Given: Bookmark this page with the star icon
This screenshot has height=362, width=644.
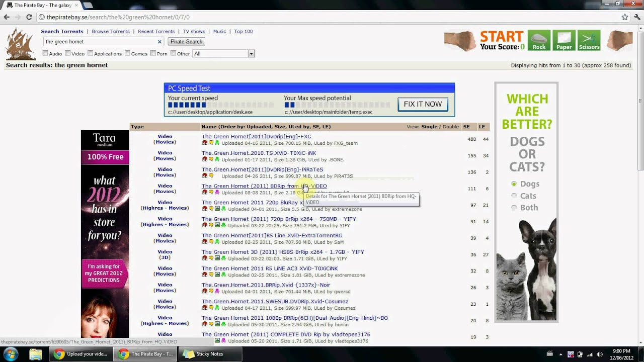Looking at the screenshot, I should pyautogui.click(x=625, y=17).
